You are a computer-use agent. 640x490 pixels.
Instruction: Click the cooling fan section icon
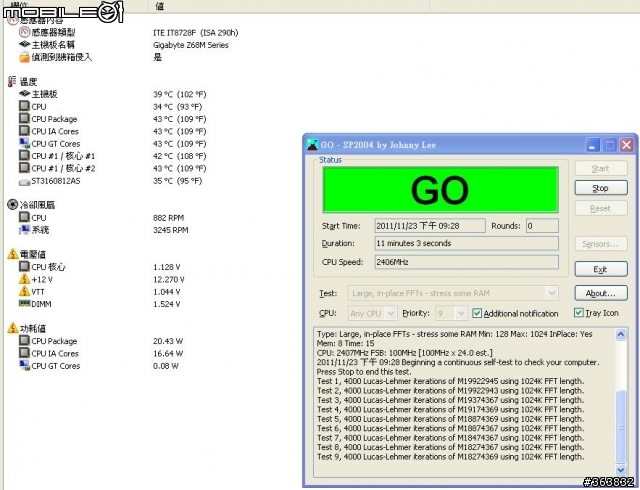tap(13, 204)
